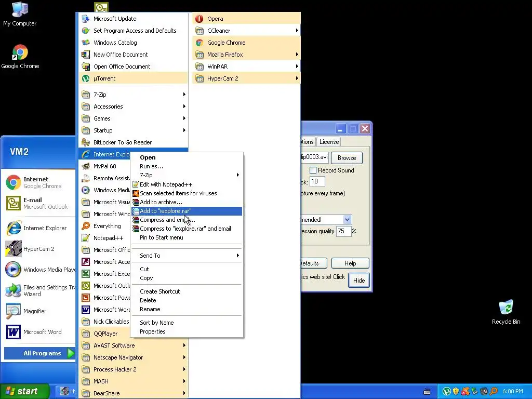Expand the Netscape Navigator folder
532x399 pixels.
point(133,357)
